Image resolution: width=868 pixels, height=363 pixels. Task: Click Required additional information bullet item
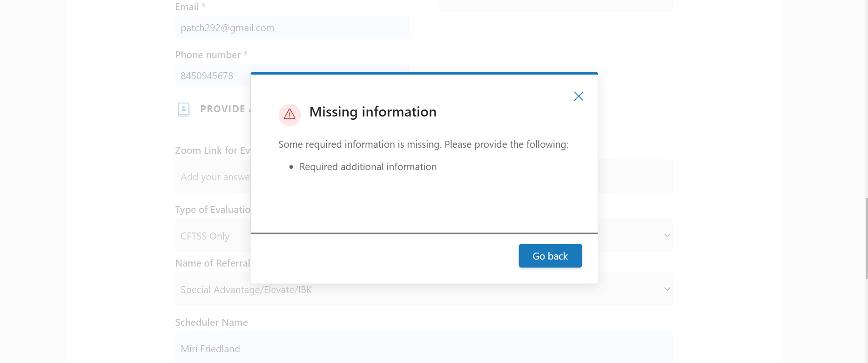click(x=368, y=167)
